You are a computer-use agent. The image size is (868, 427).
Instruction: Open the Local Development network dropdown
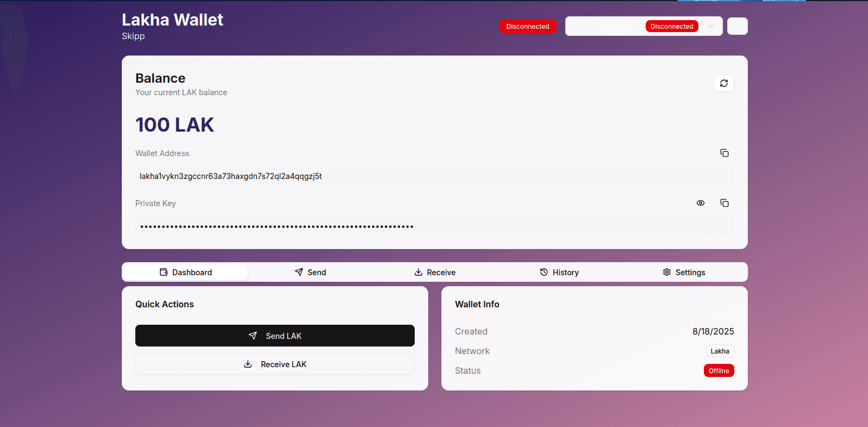[607, 26]
